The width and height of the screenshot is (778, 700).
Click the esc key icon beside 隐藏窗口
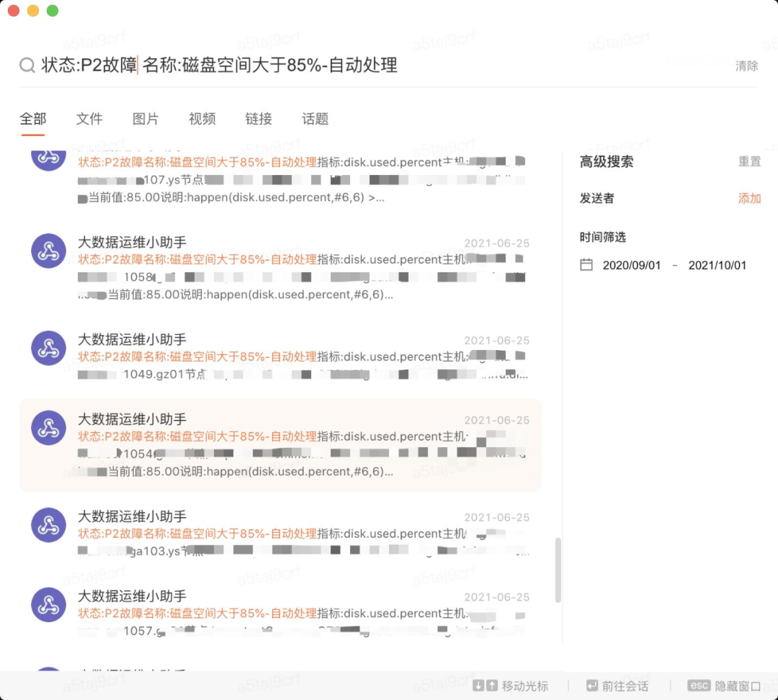point(699,686)
